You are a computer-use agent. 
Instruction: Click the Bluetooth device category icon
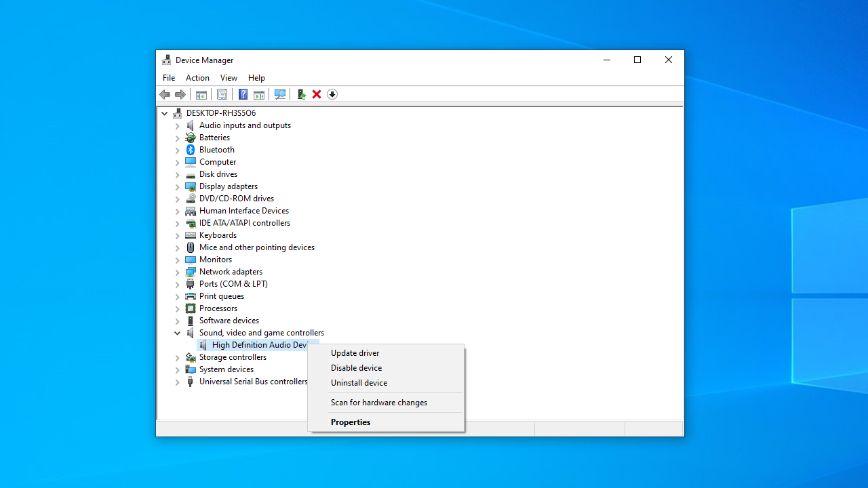click(x=191, y=150)
